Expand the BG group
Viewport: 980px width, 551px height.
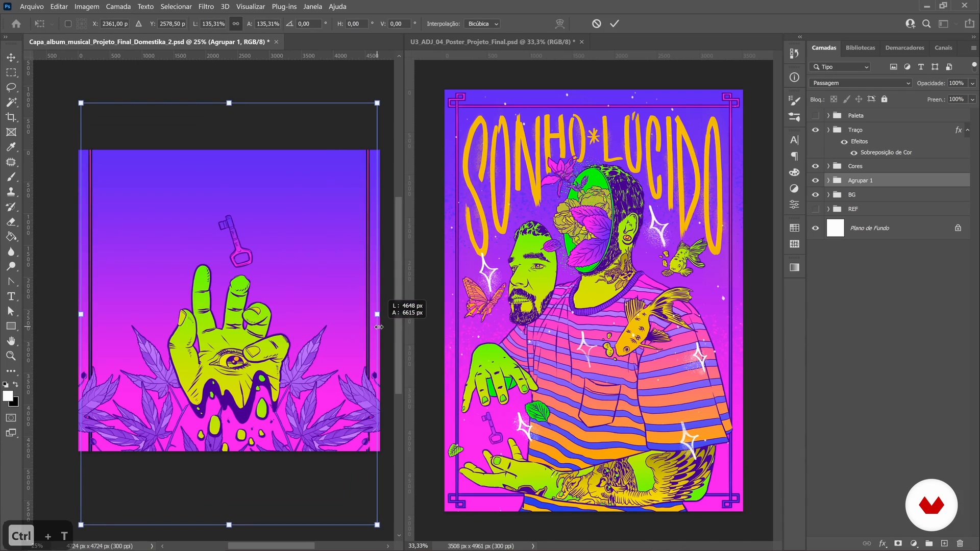coord(828,195)
